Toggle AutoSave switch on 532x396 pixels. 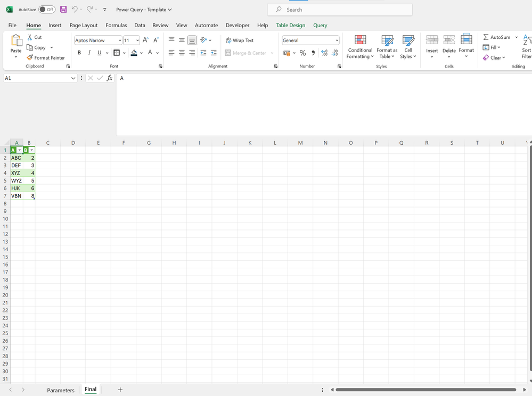(x=47, y=10)
